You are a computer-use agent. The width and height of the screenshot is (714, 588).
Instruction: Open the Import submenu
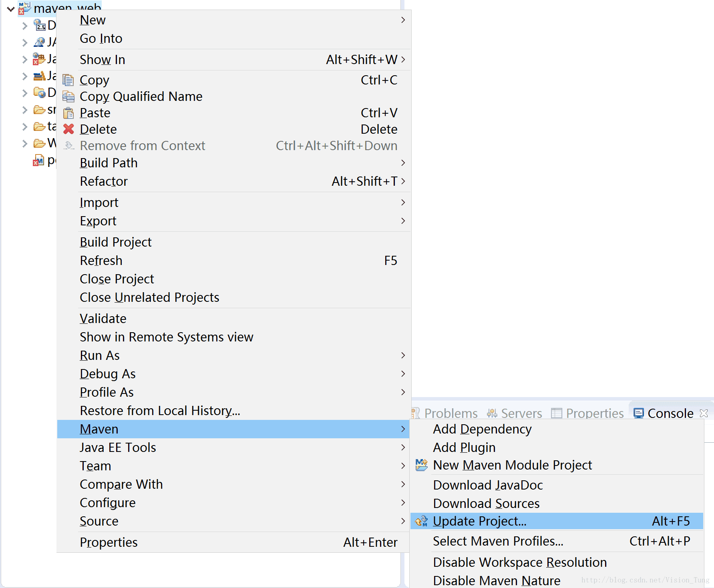click(x=234, y=203)
